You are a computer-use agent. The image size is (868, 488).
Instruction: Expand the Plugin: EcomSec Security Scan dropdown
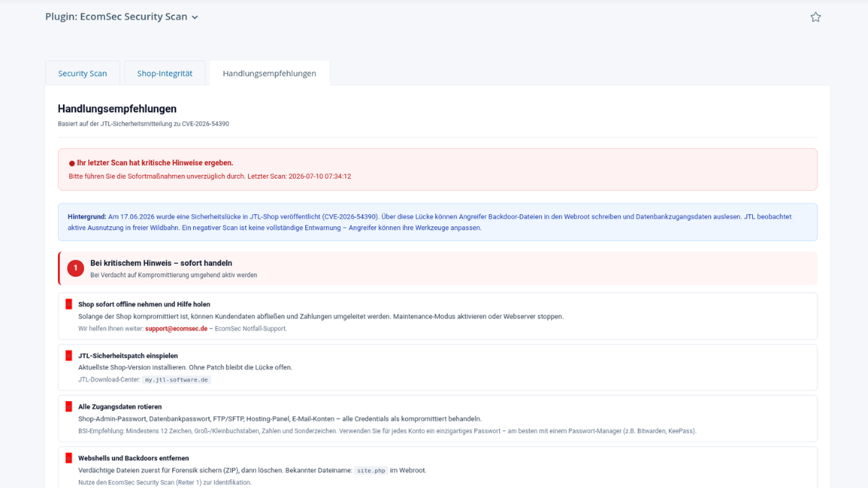[122, 17]
